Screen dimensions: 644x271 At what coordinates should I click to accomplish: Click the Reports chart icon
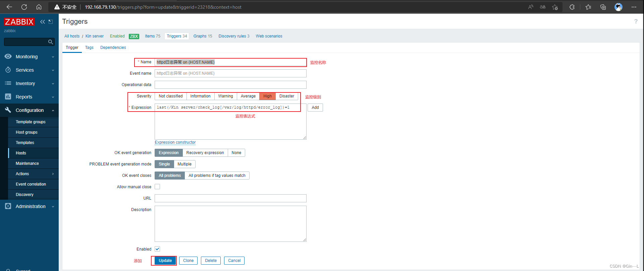8,97
